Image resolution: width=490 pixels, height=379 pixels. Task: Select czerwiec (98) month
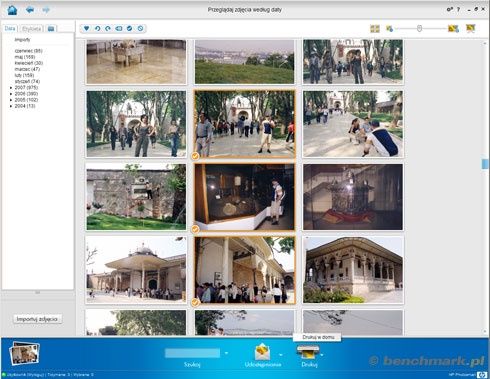click(28, 51)
